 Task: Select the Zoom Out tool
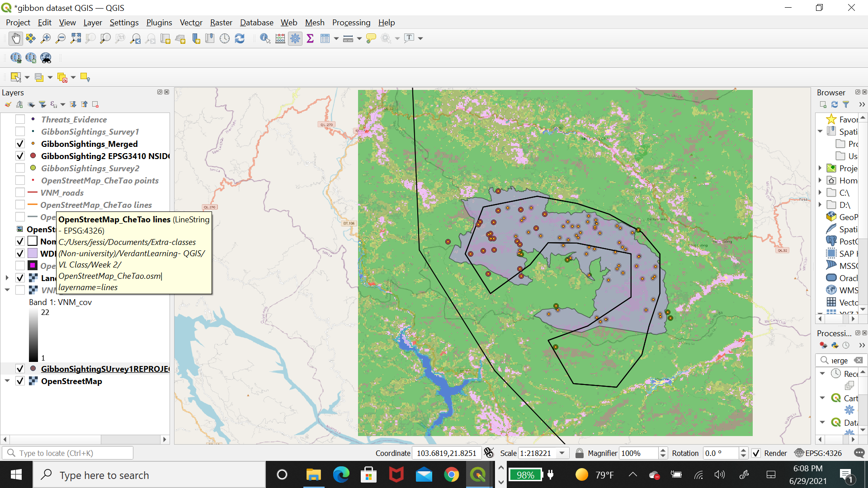tap(60, 38)
